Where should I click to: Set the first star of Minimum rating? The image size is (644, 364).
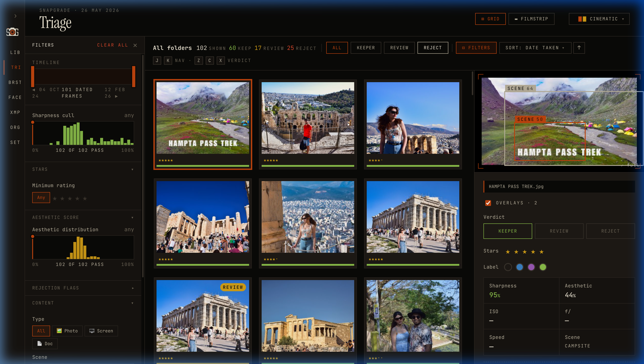point(55,199)
